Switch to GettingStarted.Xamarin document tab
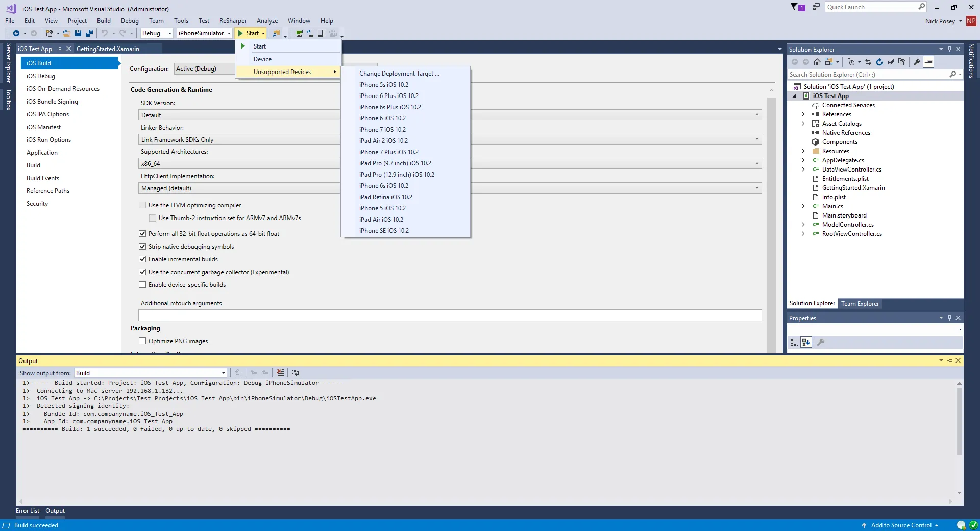The image size is (980, 531). (108, 49)
